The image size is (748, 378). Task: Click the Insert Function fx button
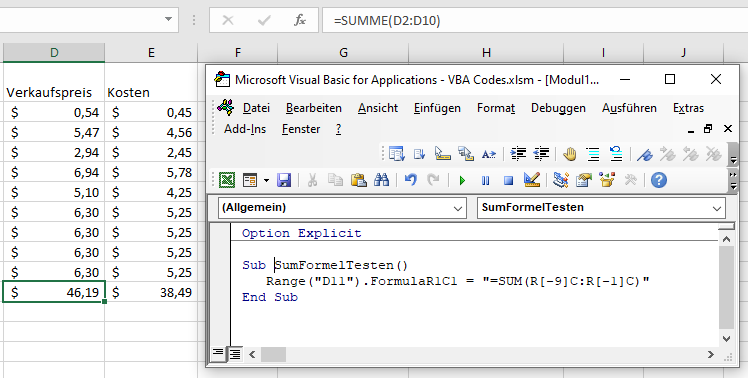point(299,20)
